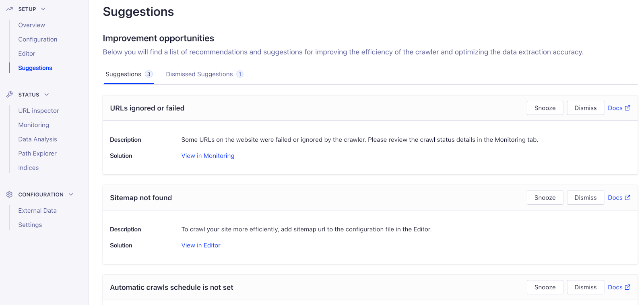Open the View in Editor link
This screenshot has width=644, height=305.
pos(201,245)
